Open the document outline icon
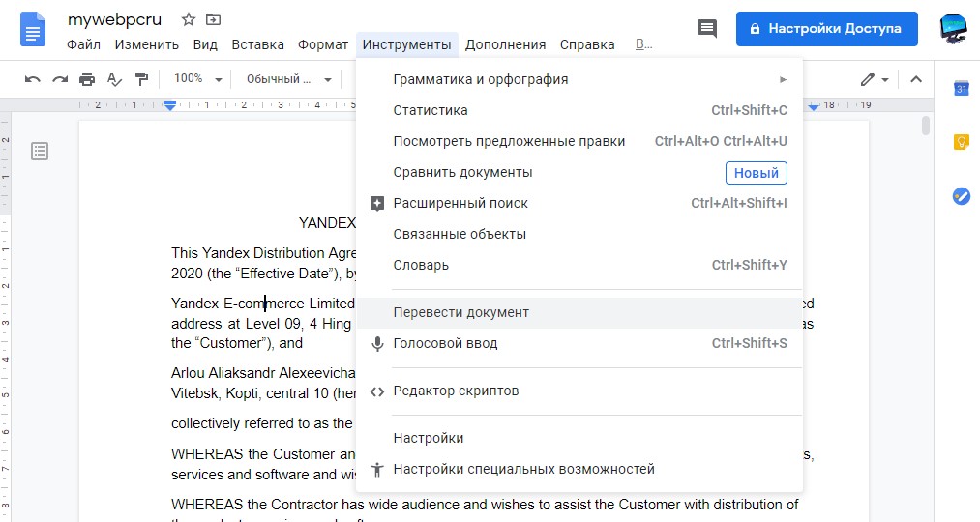 tap(40, 151)
